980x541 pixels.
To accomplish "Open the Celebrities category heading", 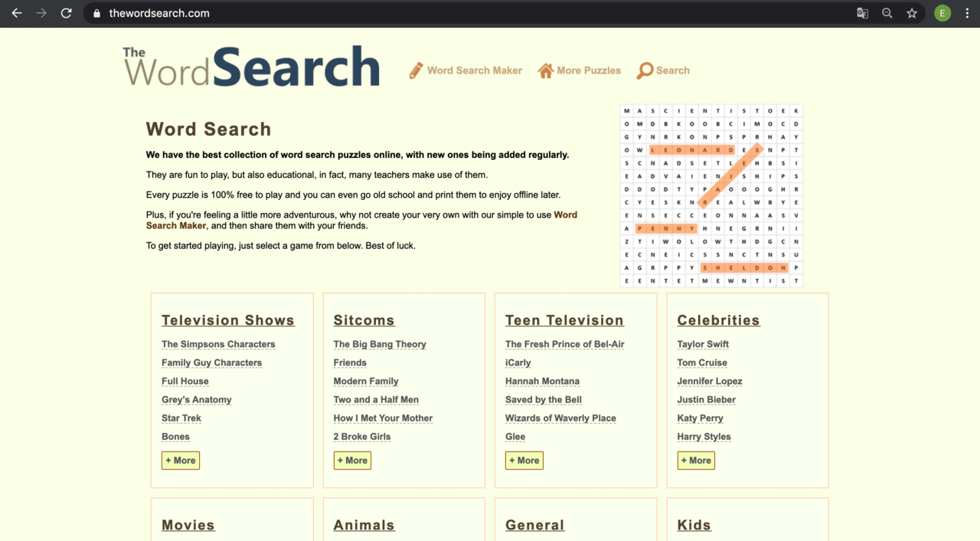I will coord(718,320).
